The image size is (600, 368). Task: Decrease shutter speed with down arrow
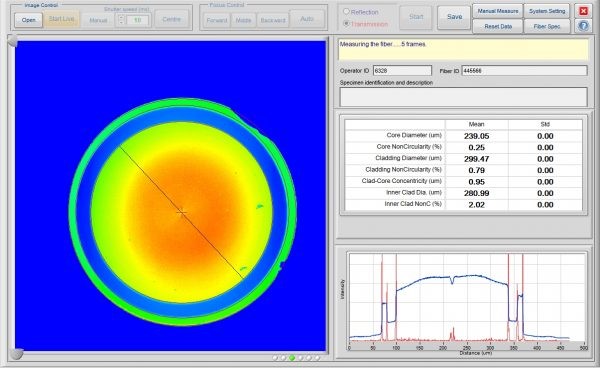[121, 23]
